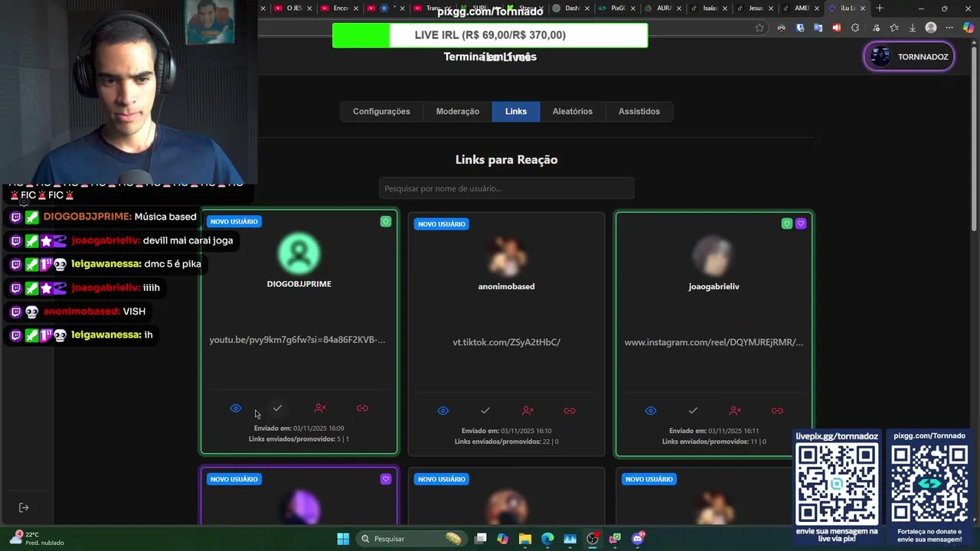Switch to the PixGG browser tab
The image size is (980, 551).
[x=616, y=8]
